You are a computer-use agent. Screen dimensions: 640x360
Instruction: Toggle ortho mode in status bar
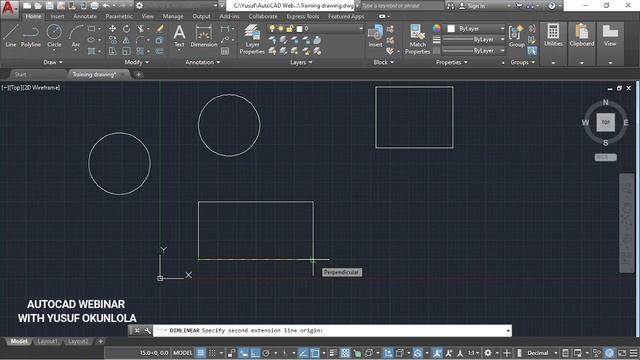(x=255, y=353)
